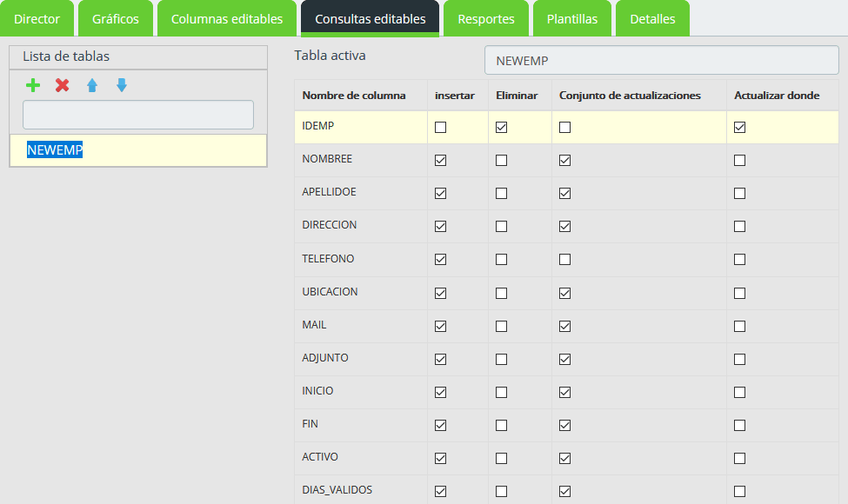Uncheck Conjunto de actualizaciones for NOMBREE
848x504 pixels.
(564, 161)
